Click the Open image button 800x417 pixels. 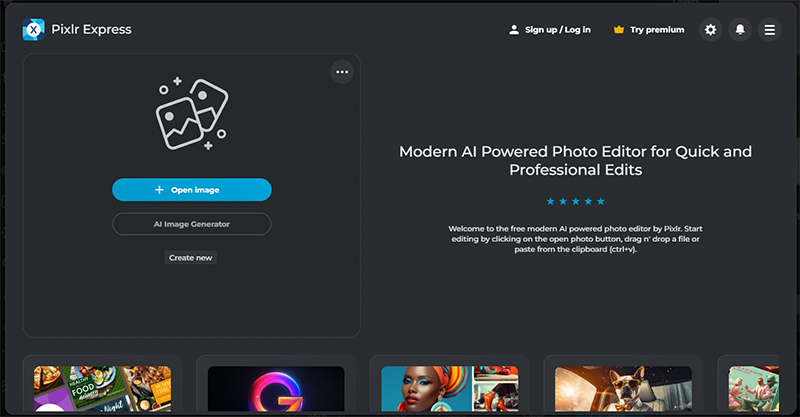tap(192, 190)
